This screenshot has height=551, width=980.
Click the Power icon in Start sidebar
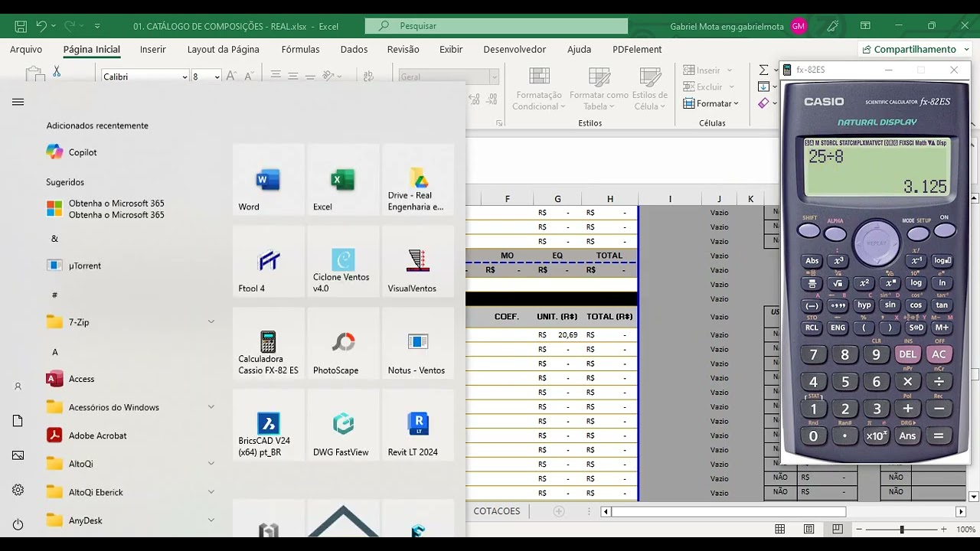coord(18,524)
